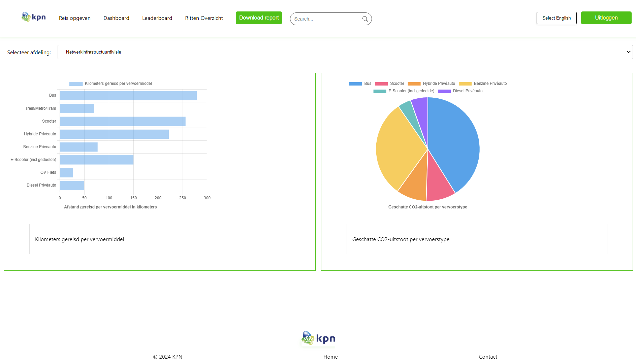Viewport: 636px width, 364px height.
Task: Switch to Ritten Overzicht
Action: (203, 18)
